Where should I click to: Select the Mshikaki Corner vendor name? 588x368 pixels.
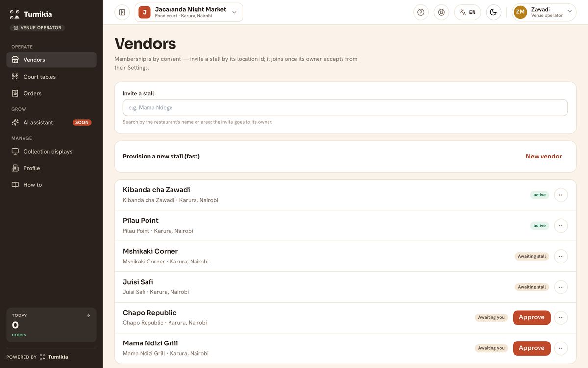click(x=150, y=251)
